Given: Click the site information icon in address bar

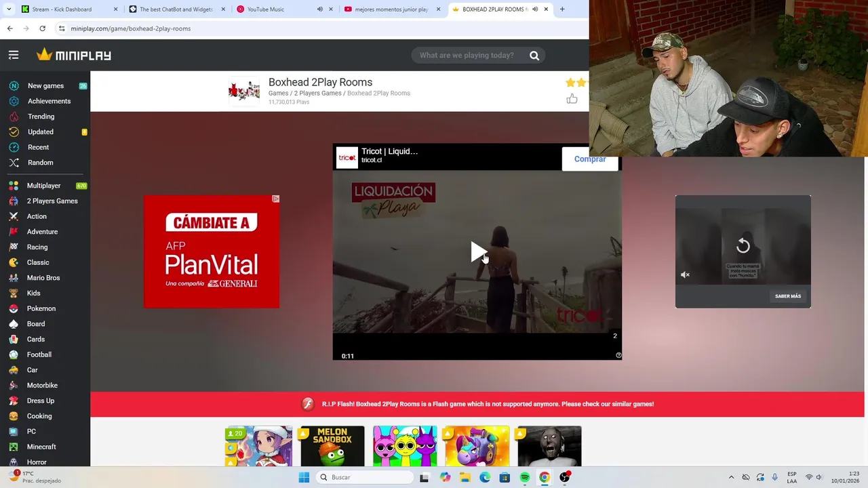Looking at the screenshot, I should (62, 28).
